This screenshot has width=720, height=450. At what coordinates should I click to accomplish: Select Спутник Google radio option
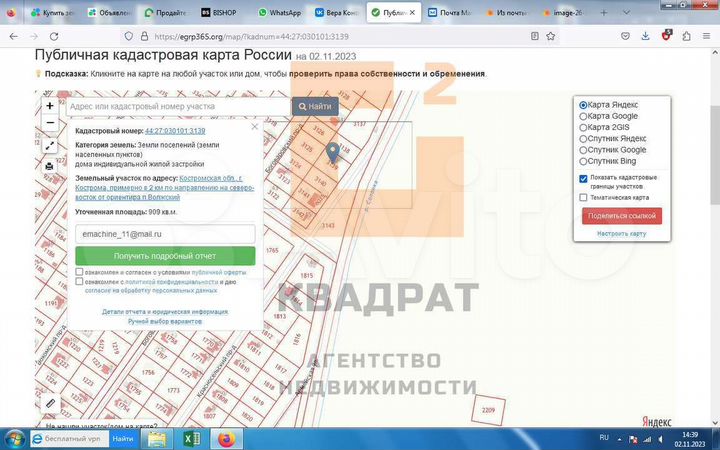click(x=583, y=150)
